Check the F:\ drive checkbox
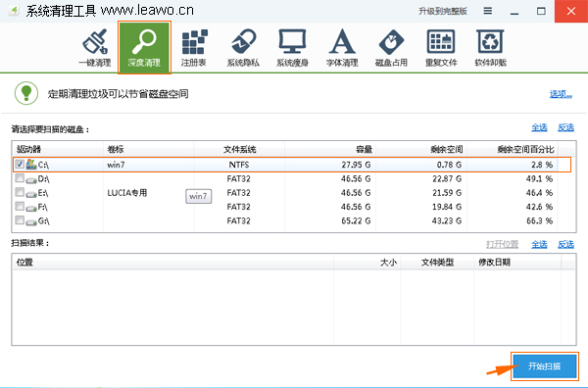Screen dimensions: 588x388 point(20,206)
